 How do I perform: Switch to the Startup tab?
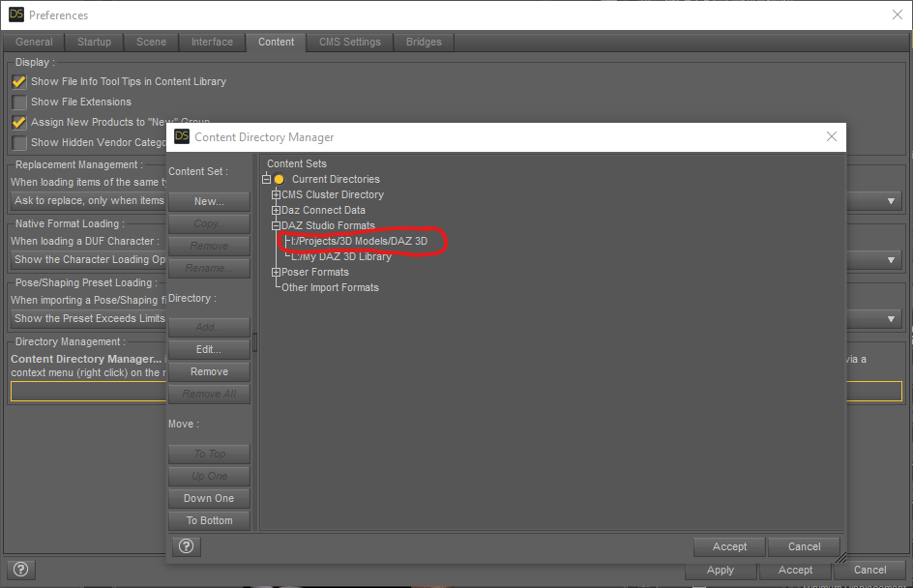pos(95,42)
